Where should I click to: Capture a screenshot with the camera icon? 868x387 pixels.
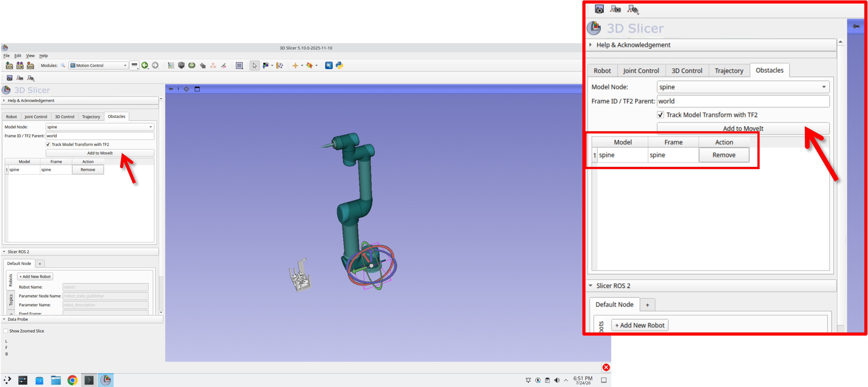click(x=9, y=78)
